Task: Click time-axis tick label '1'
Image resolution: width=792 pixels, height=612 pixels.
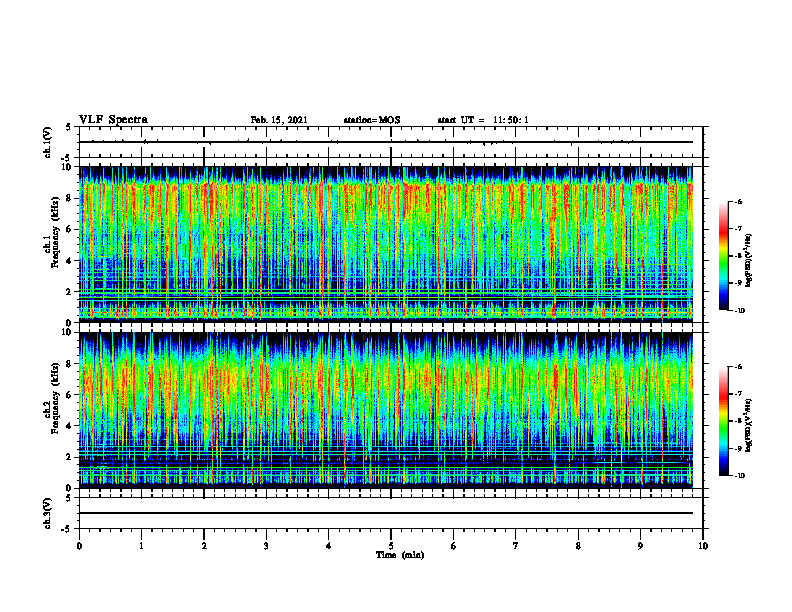Action: (x=141, y=546)
